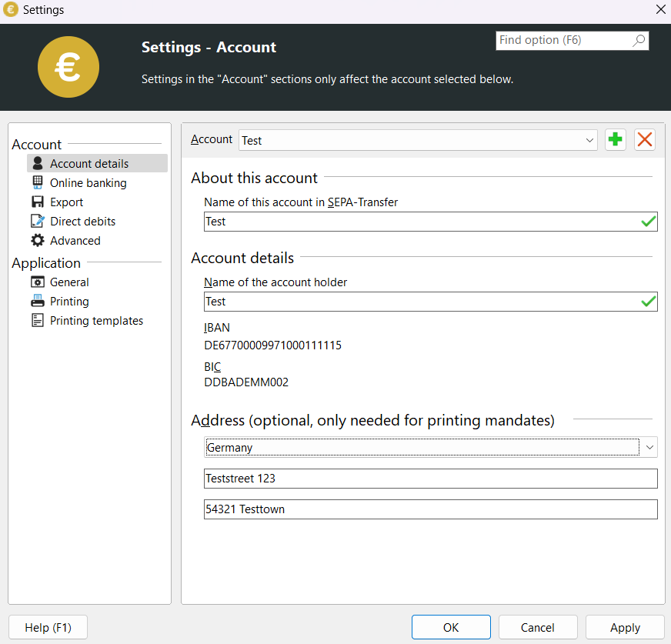The image size is (671, 644).
Task: Click green checkmark in SEPA-Transfer name field
Action: click(x=649, y=222)
